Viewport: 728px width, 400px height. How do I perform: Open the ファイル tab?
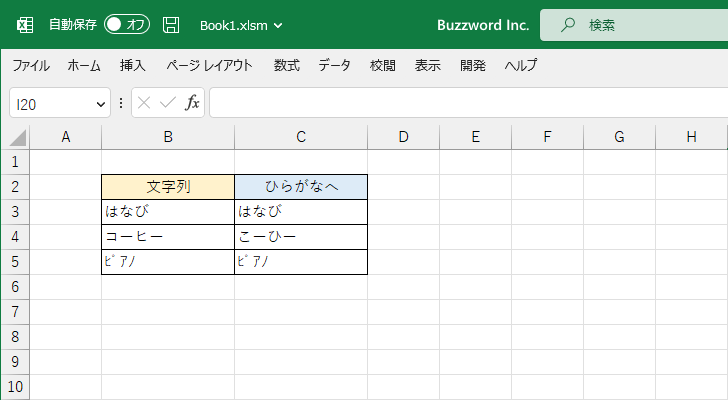pos(31,65)
